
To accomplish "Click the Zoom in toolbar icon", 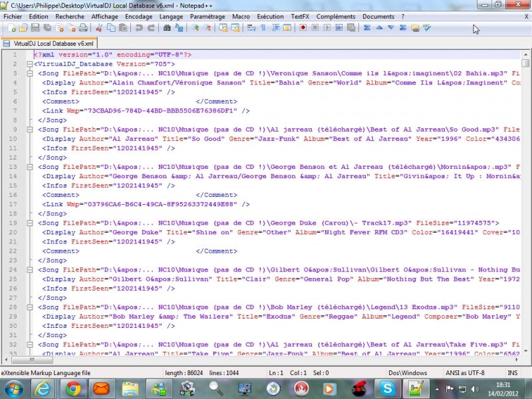I will coord(195,28).
